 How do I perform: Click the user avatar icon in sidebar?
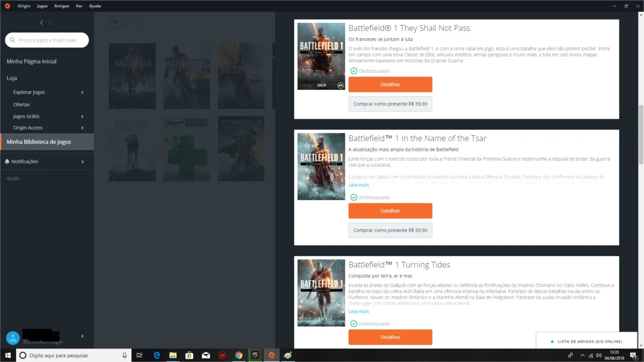coord(13,338)
